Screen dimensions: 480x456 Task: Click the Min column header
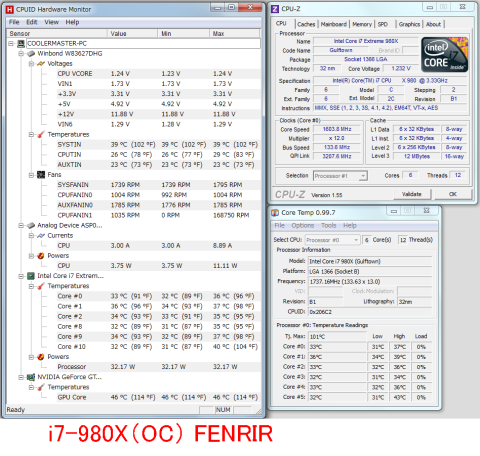tap(184, 33)
